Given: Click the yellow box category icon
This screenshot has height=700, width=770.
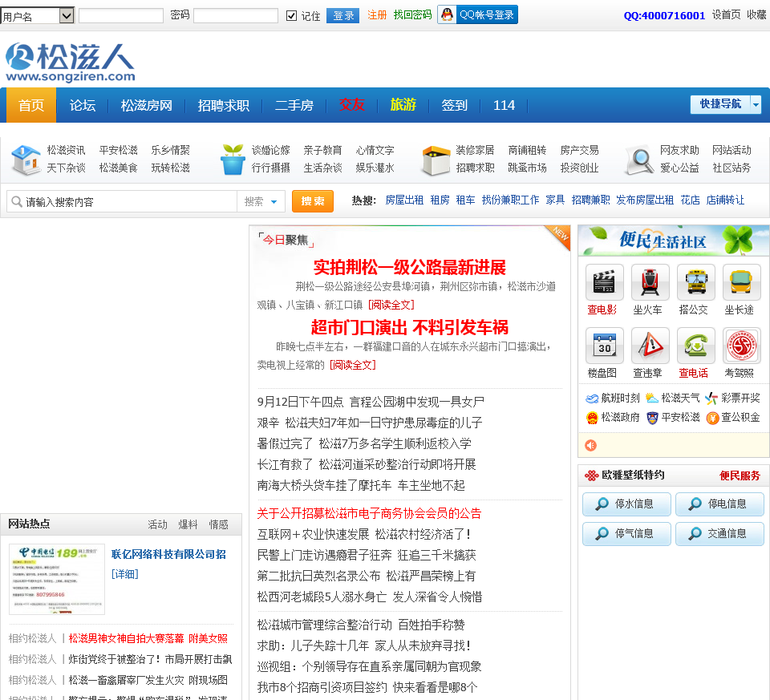Looking at the screenshot, I should (436, 160).
